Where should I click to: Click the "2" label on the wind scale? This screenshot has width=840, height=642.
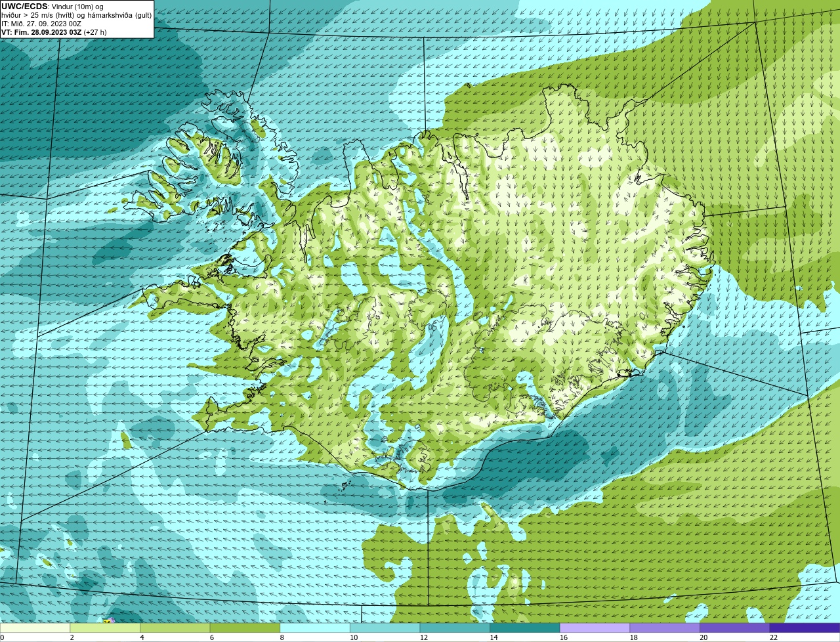[72, 637]
